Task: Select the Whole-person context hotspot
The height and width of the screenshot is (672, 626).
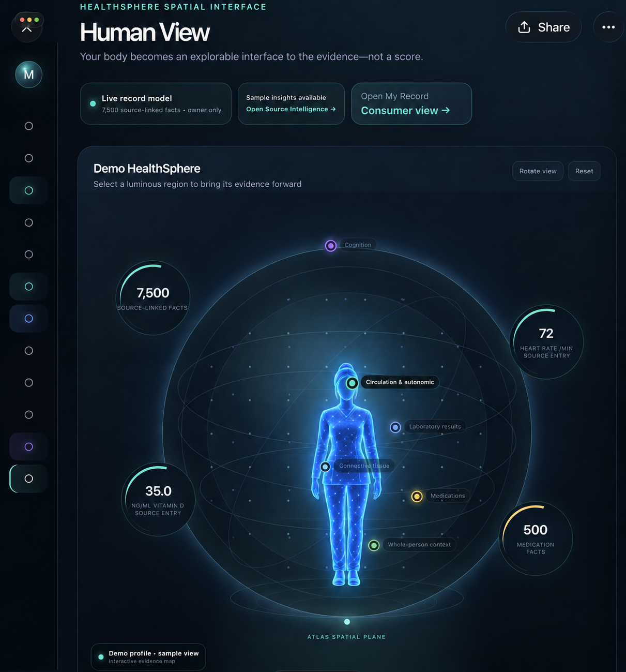Action: 374,545
